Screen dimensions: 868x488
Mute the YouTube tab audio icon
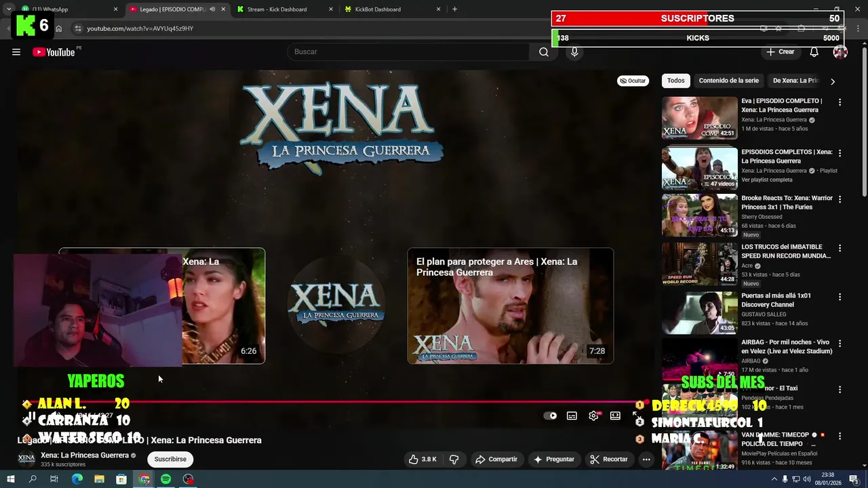[212, 9]
